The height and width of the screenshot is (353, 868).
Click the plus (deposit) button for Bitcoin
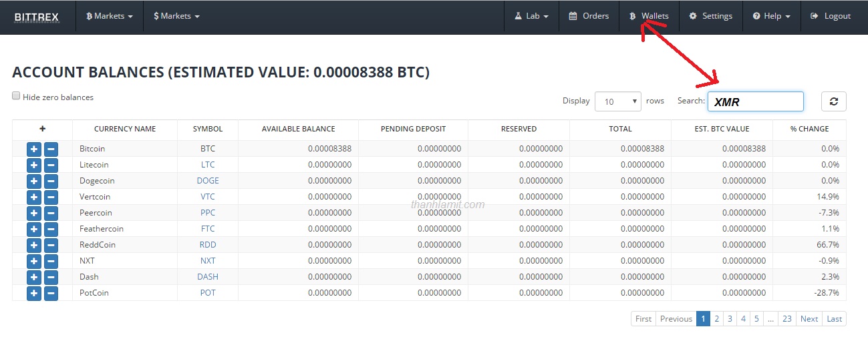(34, 149)
